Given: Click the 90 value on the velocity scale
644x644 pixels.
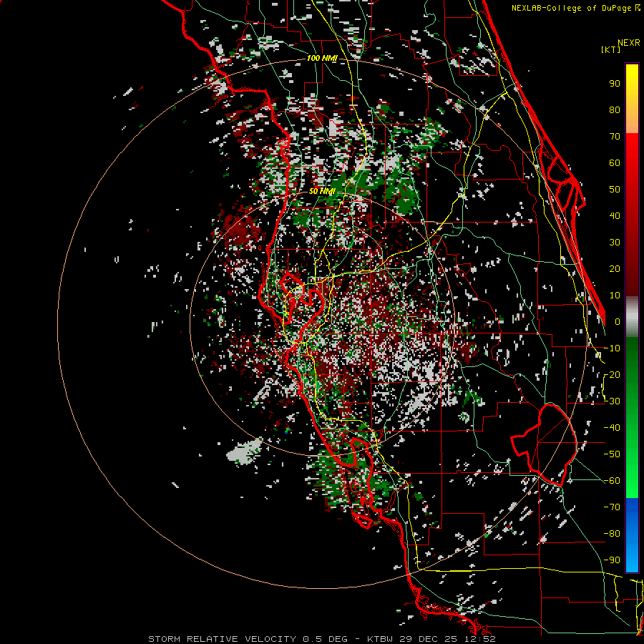Looking at the screenshot, I should pyautogui.click(x=615, y=84).
